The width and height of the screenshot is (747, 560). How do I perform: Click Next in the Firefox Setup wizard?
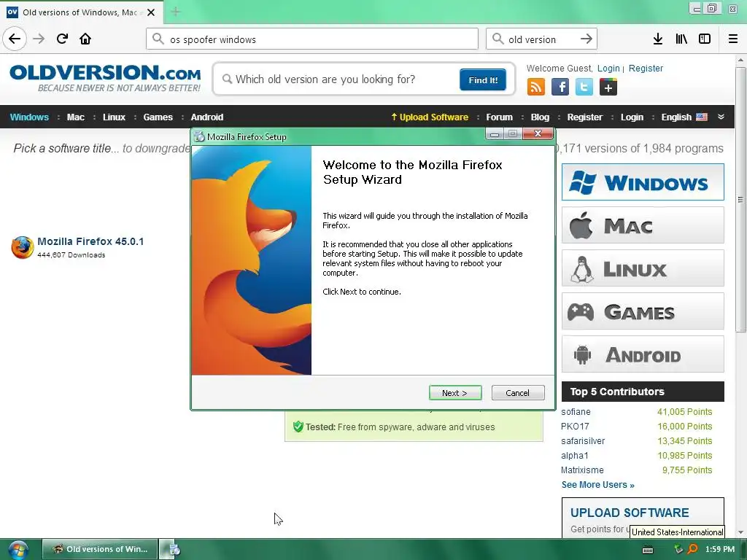click(455, 393)
